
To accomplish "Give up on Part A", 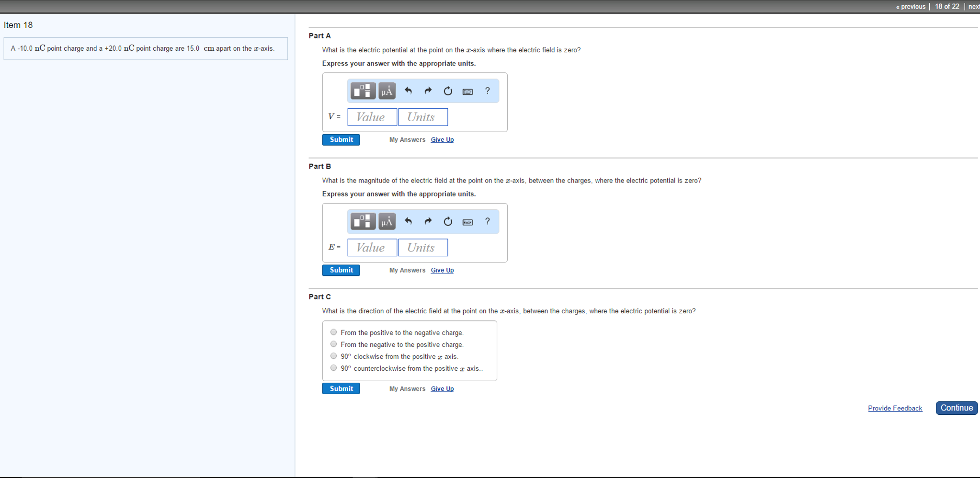I will [442, 140].
